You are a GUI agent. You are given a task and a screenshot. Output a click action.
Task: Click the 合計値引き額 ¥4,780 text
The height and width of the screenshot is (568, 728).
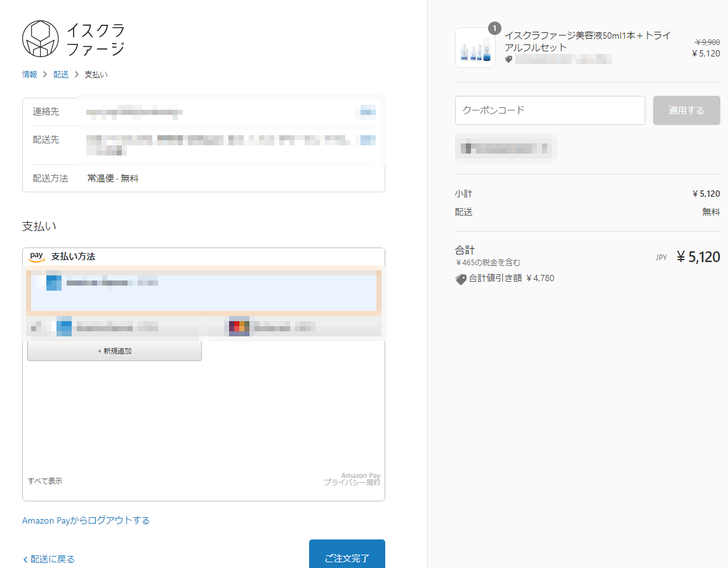511,279
